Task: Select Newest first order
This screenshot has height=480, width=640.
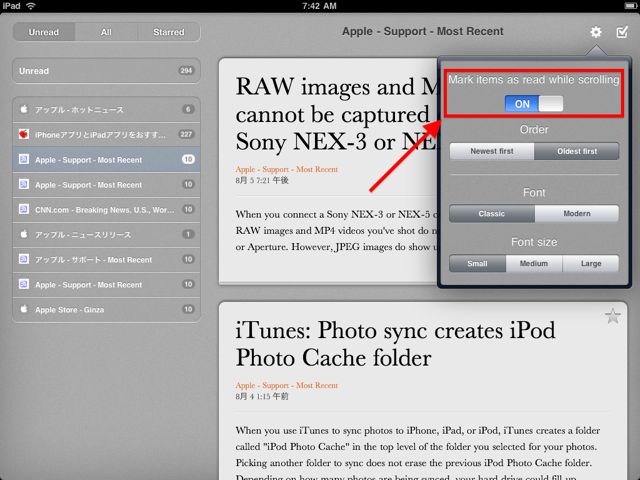Action: coord(492,151)
